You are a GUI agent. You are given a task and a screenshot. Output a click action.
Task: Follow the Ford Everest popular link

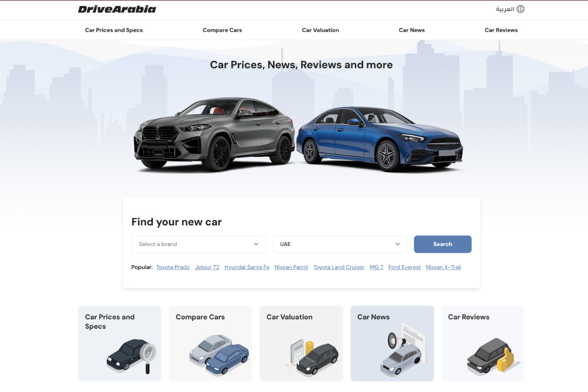[404, 268]
